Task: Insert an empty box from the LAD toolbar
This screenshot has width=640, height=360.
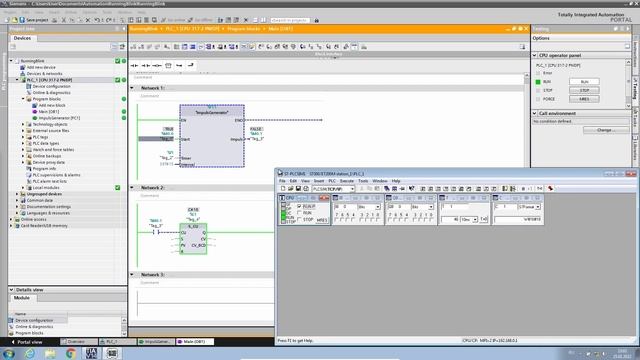Action: (168, 65)
